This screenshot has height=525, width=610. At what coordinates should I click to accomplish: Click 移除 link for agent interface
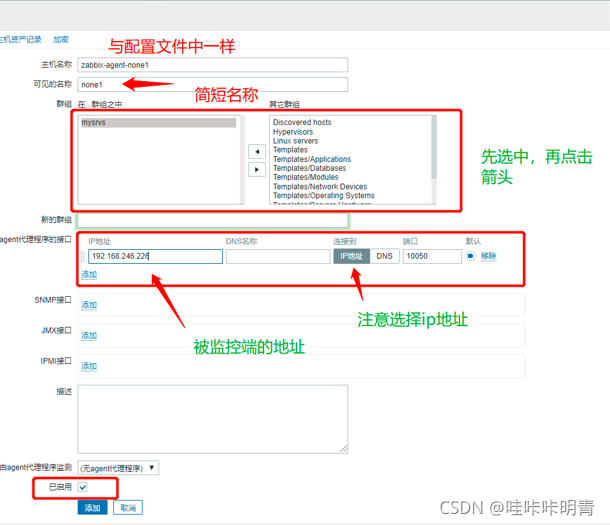click(489, 256)
